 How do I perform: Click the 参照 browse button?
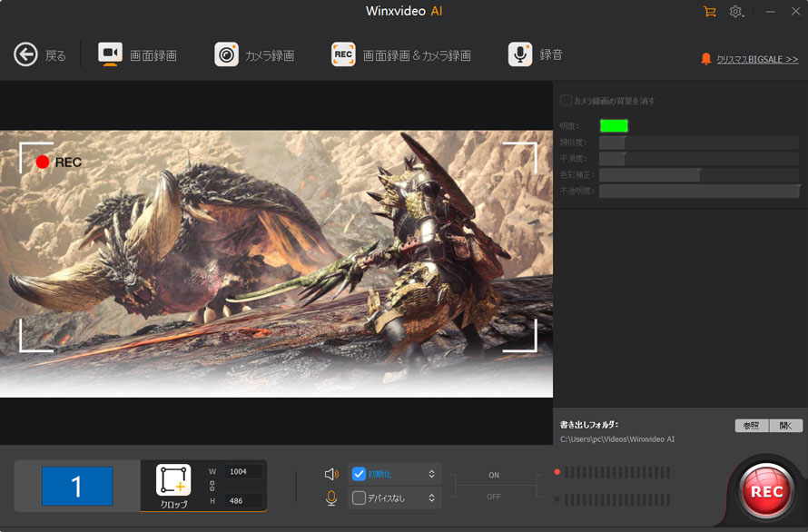click(751, 425)
